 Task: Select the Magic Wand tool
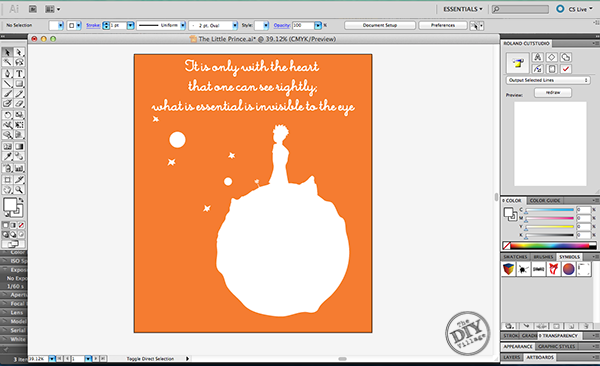pyautogui.click(x=7, y=62)
